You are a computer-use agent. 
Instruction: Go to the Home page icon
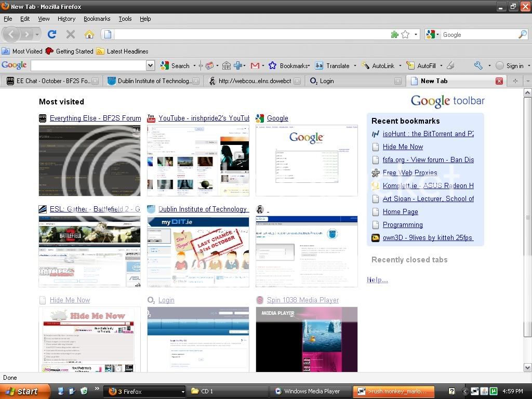89,34
